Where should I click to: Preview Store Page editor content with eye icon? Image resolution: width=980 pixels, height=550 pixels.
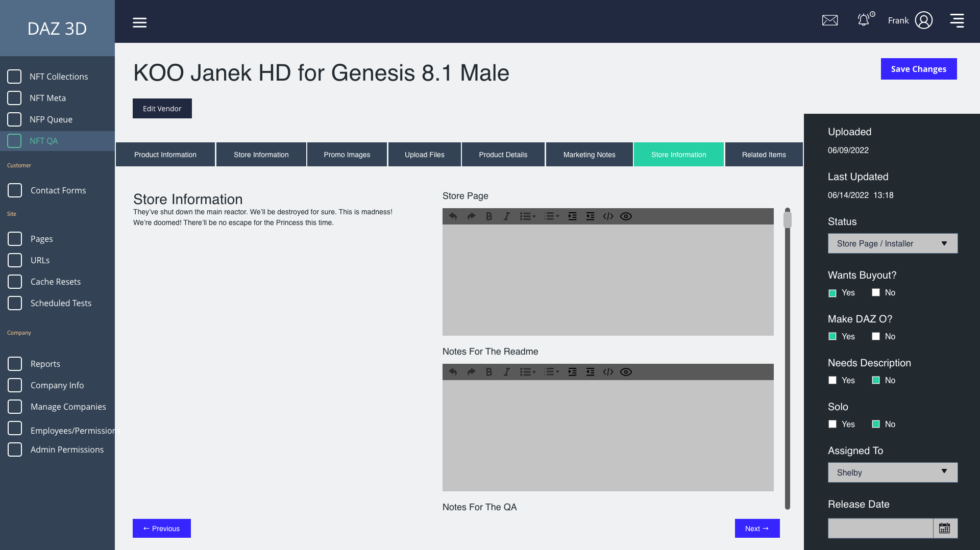[626, 216]
